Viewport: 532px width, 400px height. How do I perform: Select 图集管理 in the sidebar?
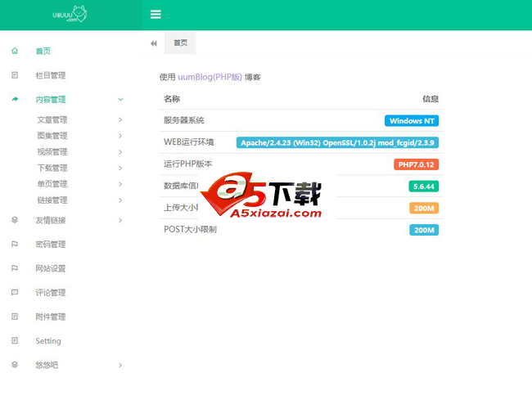(x=52, y=136)
